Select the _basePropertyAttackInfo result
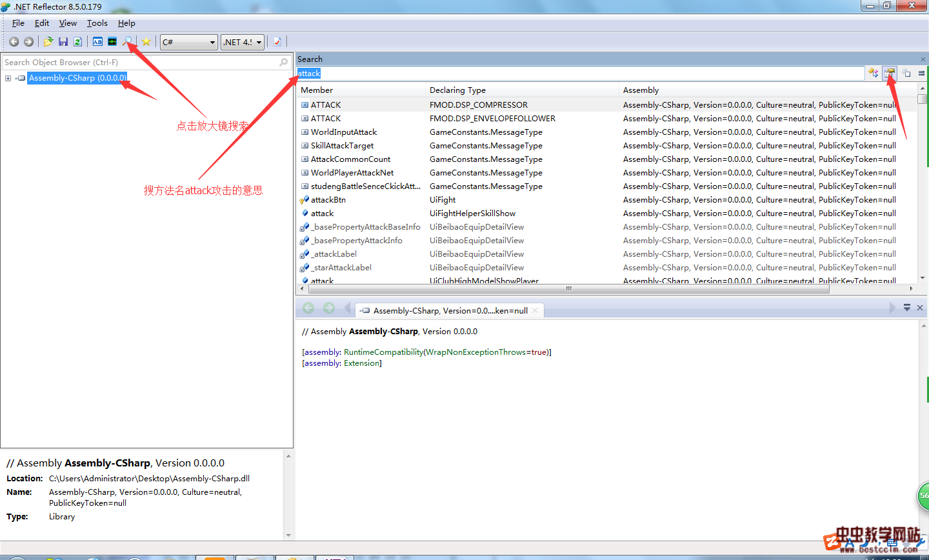This screenshot has width=929, height=560. (x=357, y=241)
